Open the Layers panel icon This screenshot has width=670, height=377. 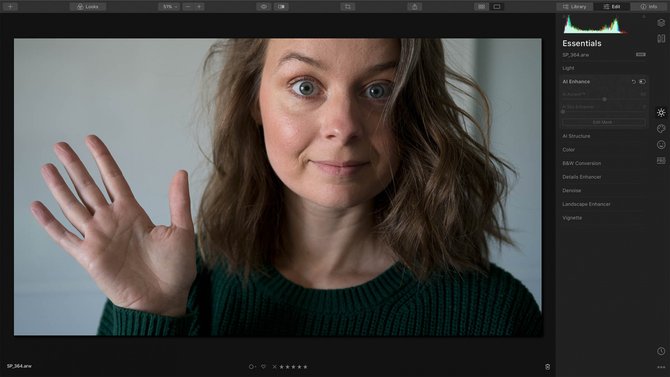pyautogui.click(x=661, y=23)
